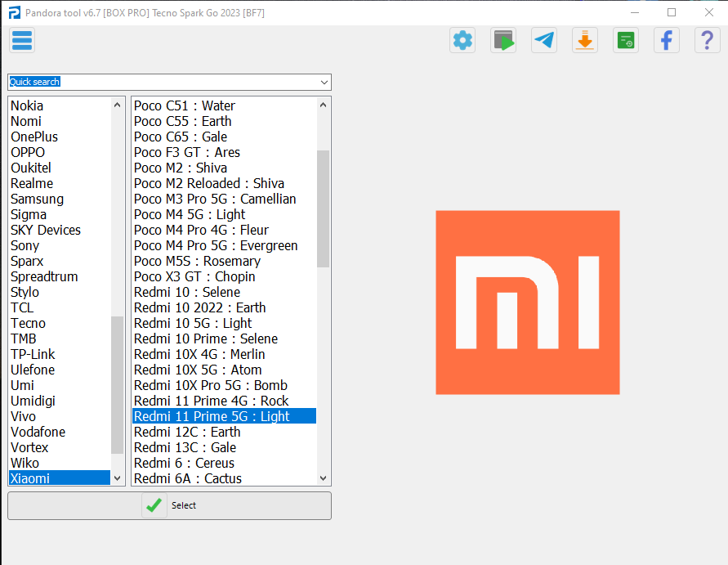Click the Quick search input field

(x=163, y=83)
